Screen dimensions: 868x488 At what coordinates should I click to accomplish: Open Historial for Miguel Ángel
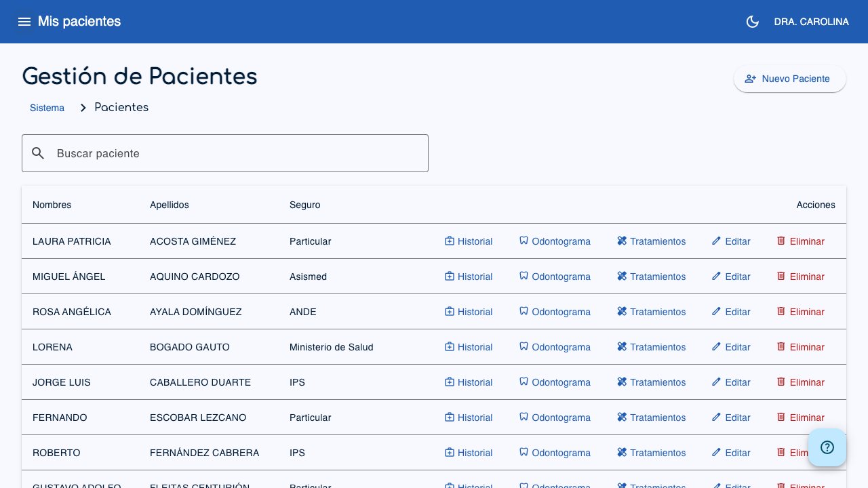pyautogui.click(x=469, y=277)
